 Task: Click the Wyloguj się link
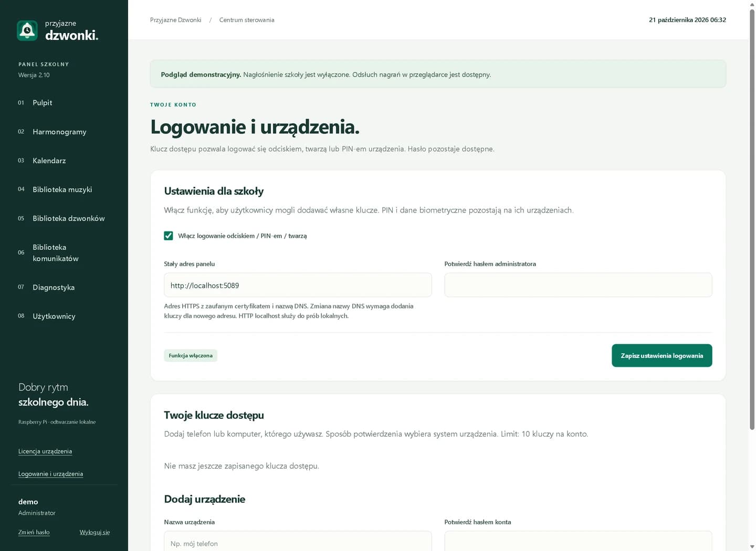pyautogui.click(x=94, y=532)
